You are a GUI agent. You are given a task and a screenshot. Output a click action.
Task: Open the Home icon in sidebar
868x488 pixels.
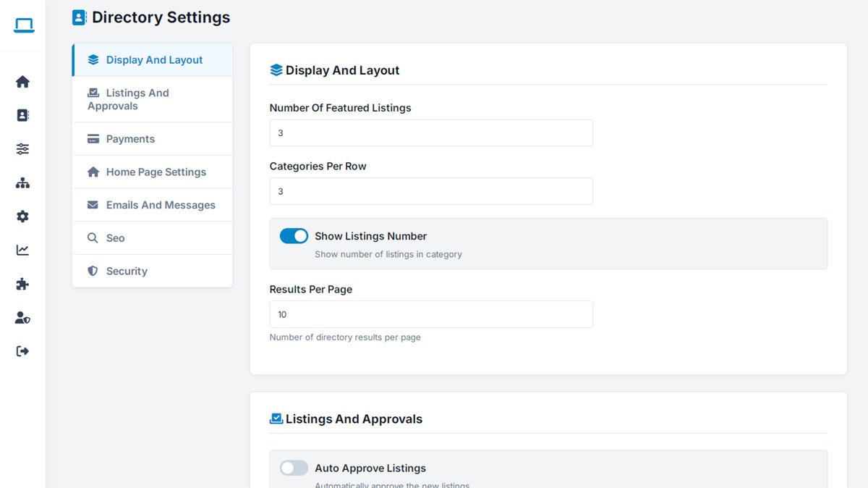click(22, 82)
